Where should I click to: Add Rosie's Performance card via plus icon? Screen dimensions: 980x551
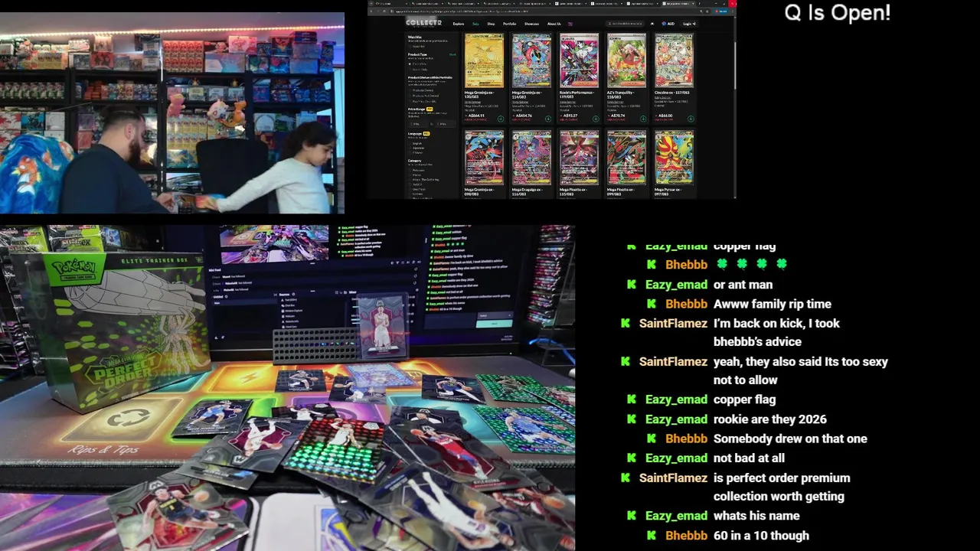click(596, 119)
